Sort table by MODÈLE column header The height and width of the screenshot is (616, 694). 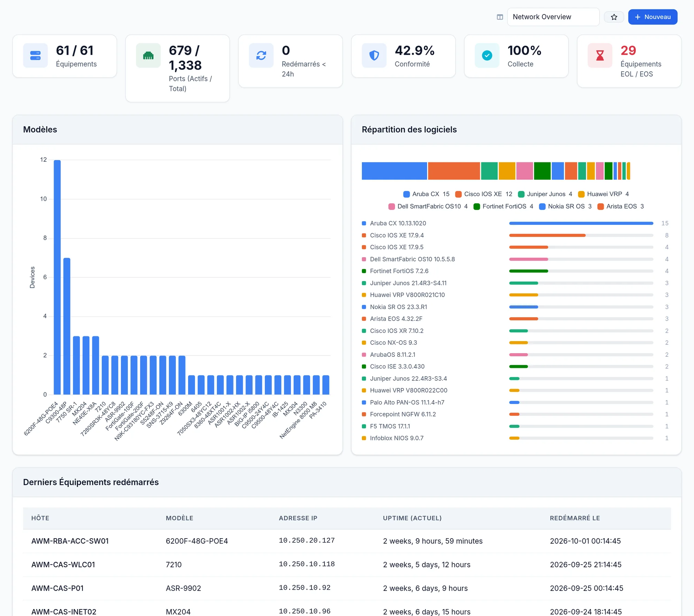179,518
